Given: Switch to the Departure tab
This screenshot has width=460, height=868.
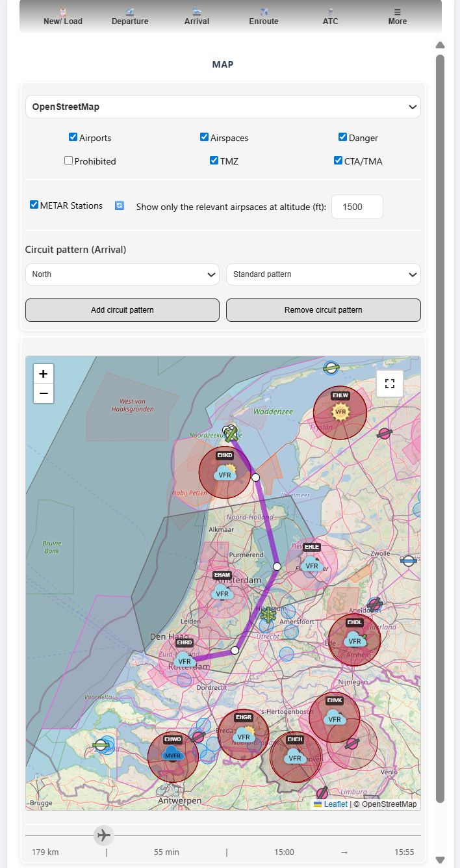Looking at the screenshot, I should click(130, 17).
